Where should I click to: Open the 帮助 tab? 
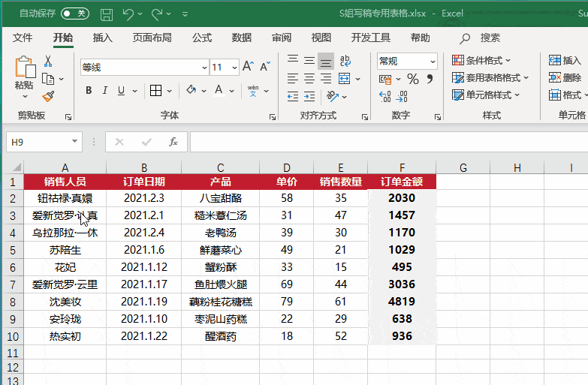coord(420,38)
